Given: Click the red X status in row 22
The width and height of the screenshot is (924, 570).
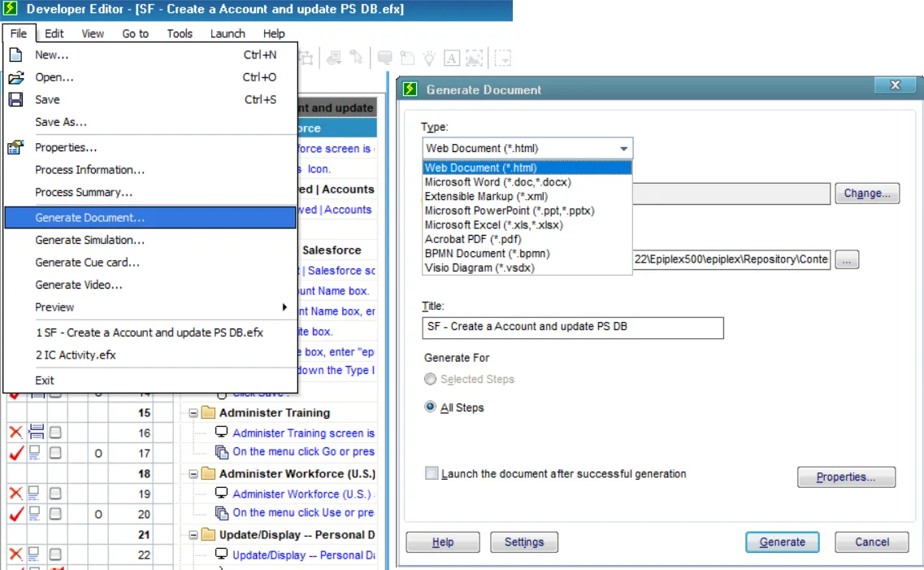Looking at the screenshot, I should [x=16, y=554].
